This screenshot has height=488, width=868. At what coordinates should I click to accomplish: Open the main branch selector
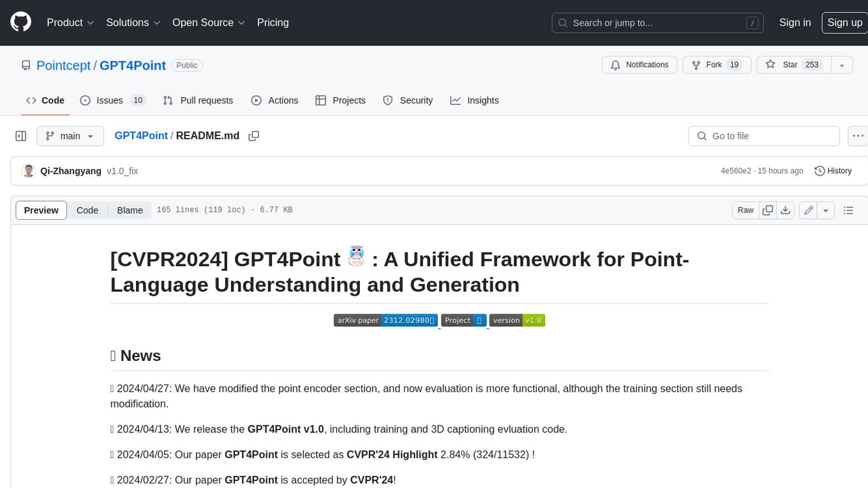point(70,136)
